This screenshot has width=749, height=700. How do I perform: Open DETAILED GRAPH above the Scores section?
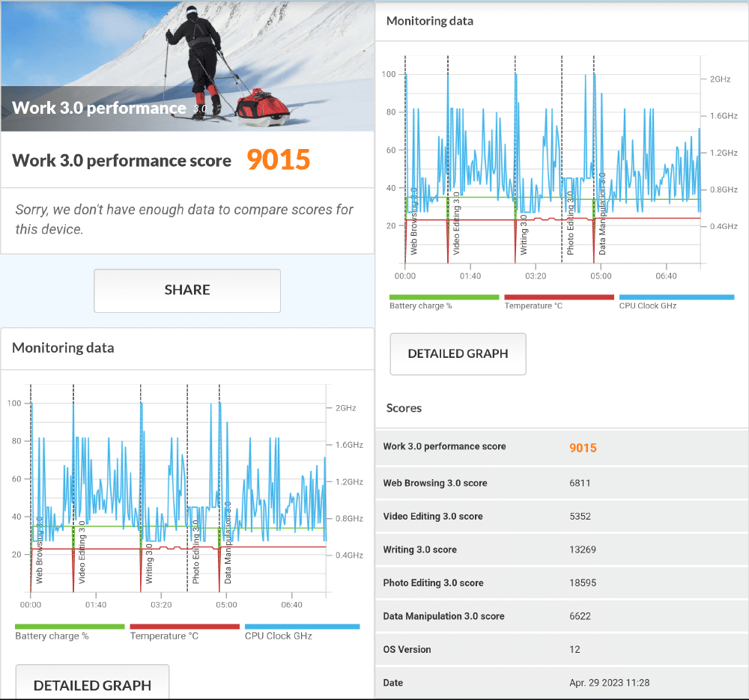(x=458, y=354)
